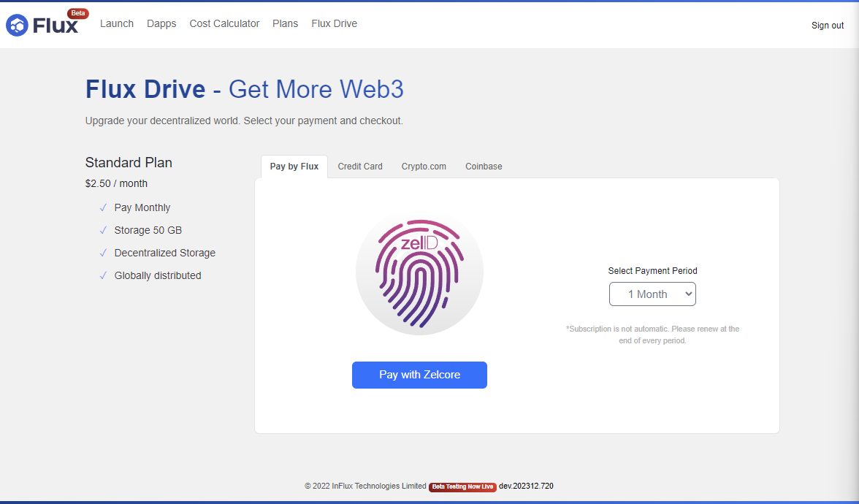Click the Upgrade your decentralized world subtitle

[x=244, y=121]
